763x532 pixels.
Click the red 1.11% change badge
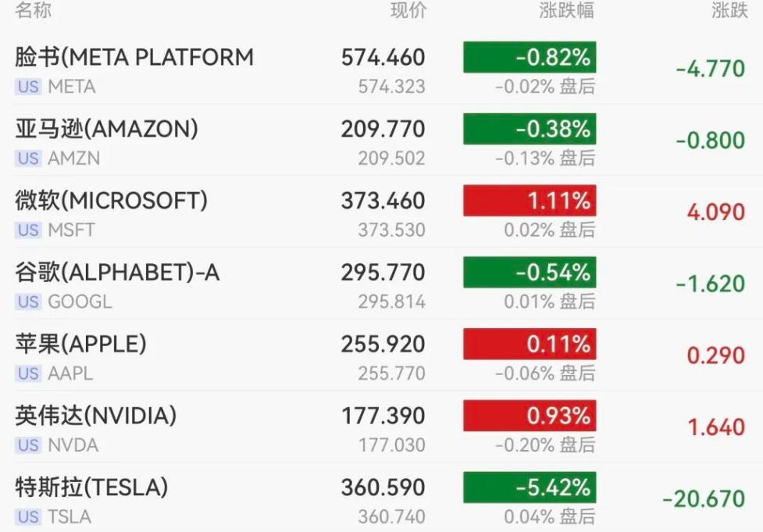(x=529, y=201)
